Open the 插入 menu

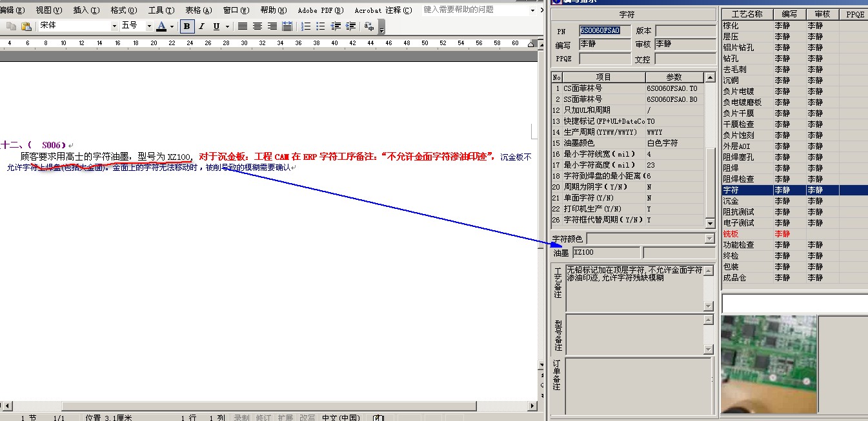click(86, 10)
